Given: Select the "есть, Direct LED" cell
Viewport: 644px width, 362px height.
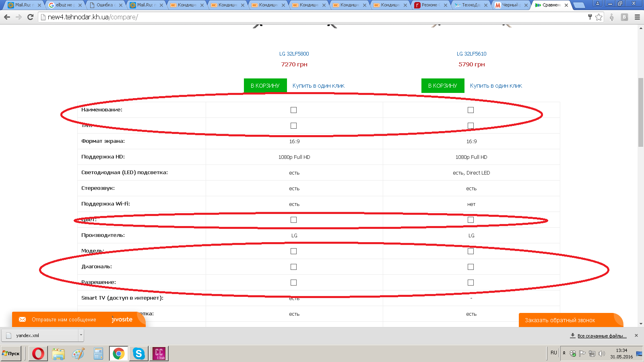Looking at the screenshot, I should click(471, 173).
